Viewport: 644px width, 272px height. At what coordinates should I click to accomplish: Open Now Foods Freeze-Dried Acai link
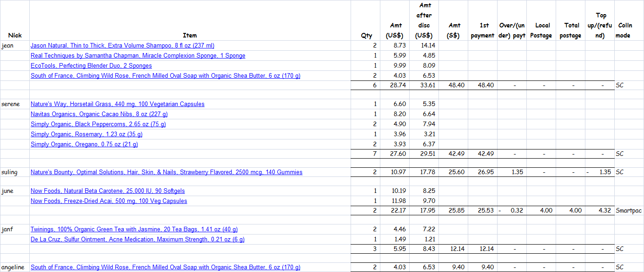pos(109,201)
